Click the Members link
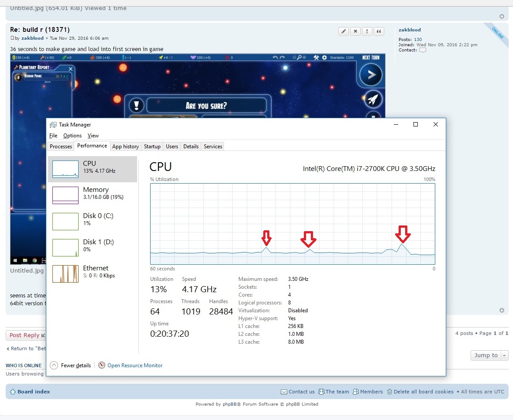This screenshot has width=513, height=420. point(372,392)
